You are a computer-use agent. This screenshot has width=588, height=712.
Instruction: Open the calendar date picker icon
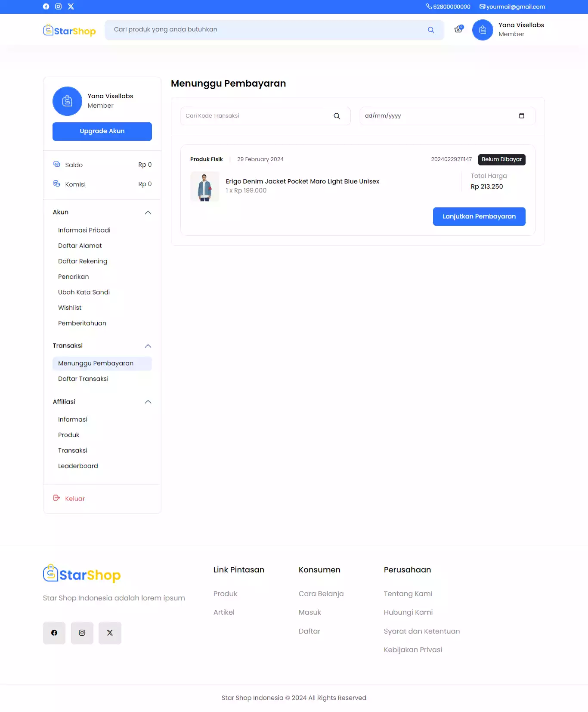pyautogui.click(x=522, y=116)
